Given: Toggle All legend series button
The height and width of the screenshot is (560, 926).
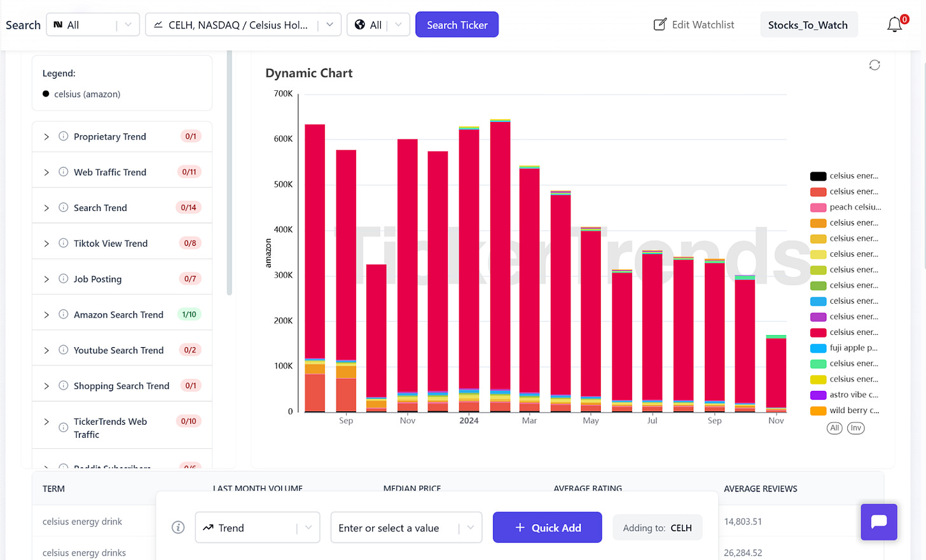Looking at the screenshot, I should [x=834, y=428].
